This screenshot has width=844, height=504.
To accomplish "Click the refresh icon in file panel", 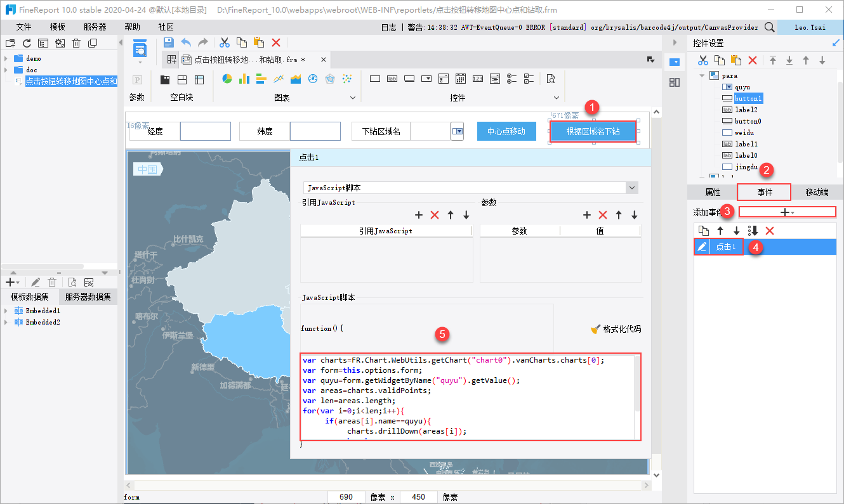I will [27, 43].
